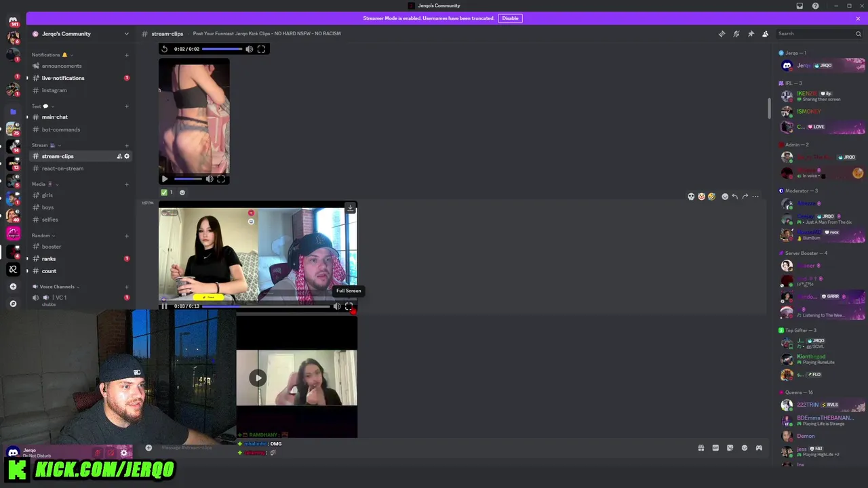Open the Help question mark icon
Image resolution: width=868 pixels, height=488 pixels.
click(x=815, y=6)
